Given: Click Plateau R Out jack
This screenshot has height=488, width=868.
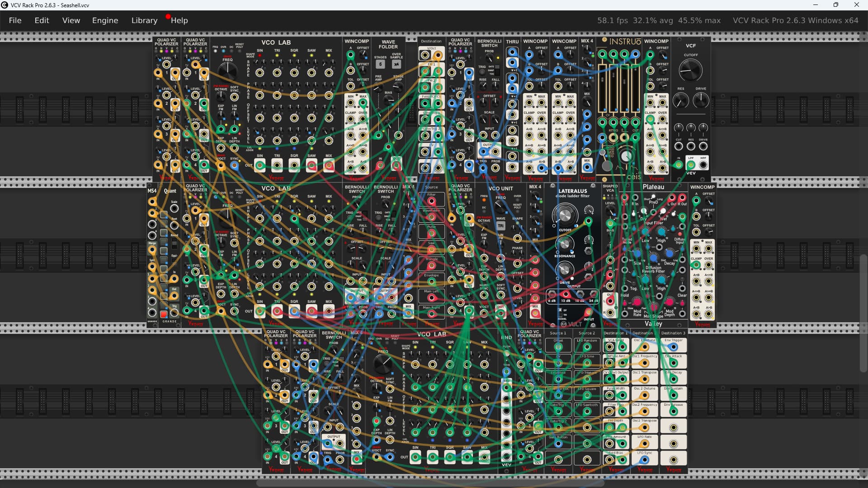Looking at the screenshot, I should point(682,198).
